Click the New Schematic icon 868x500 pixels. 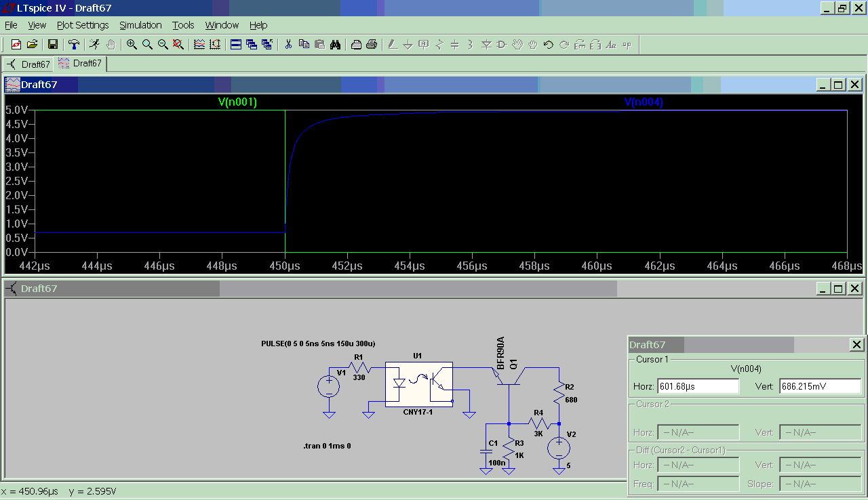pyautogui.click(x=16, y=45)
